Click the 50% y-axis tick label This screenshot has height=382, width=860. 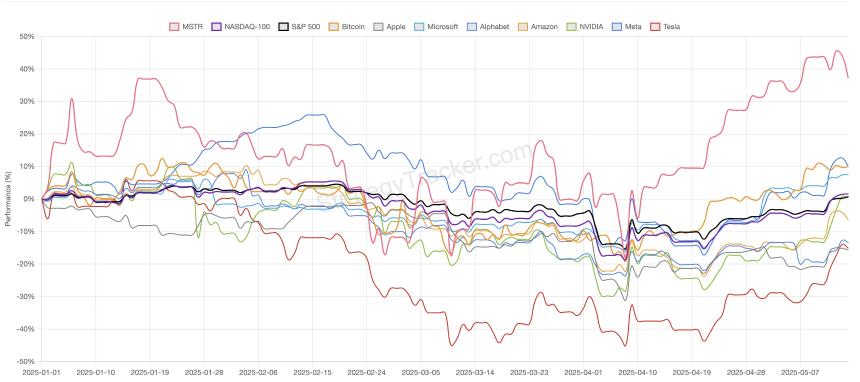(x=27, y=37)
